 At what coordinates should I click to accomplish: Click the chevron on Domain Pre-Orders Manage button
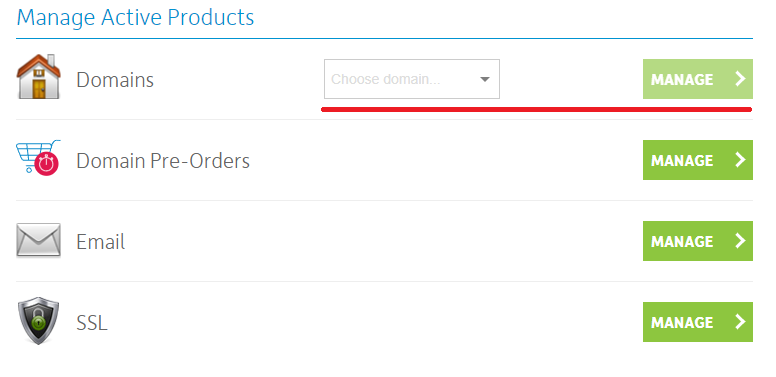click(740, 160)
